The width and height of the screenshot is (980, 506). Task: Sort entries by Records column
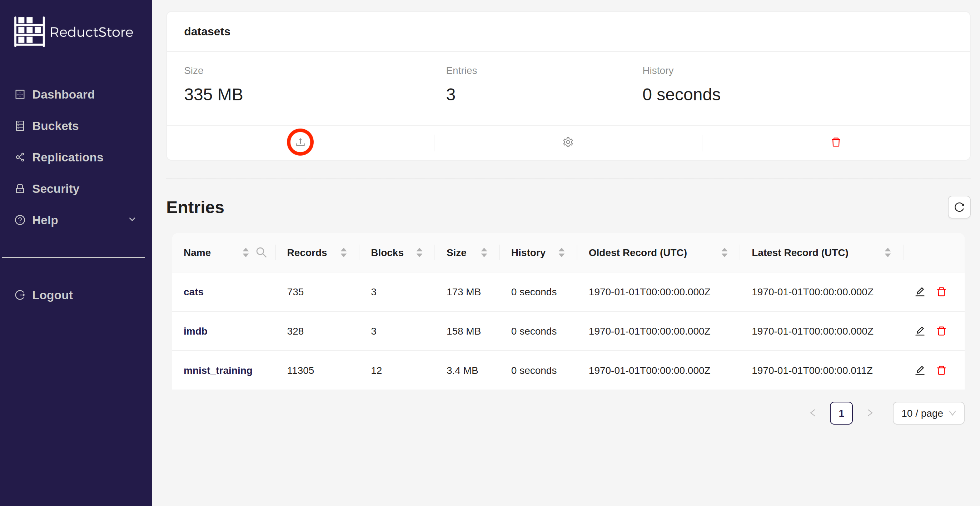[343, 252]
